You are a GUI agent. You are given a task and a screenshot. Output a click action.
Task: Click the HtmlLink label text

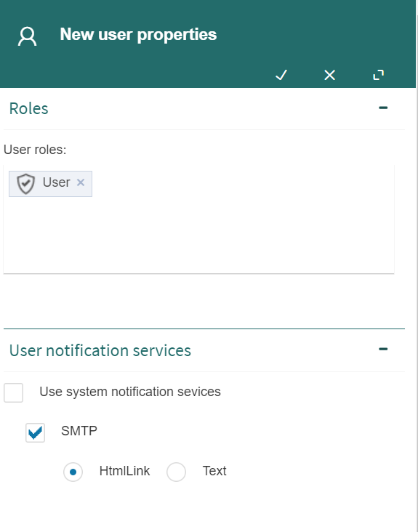coord(124,471)
